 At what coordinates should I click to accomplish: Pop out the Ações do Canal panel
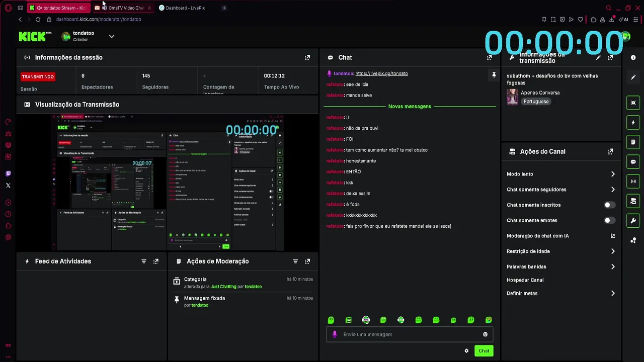[x=610, y=151]
